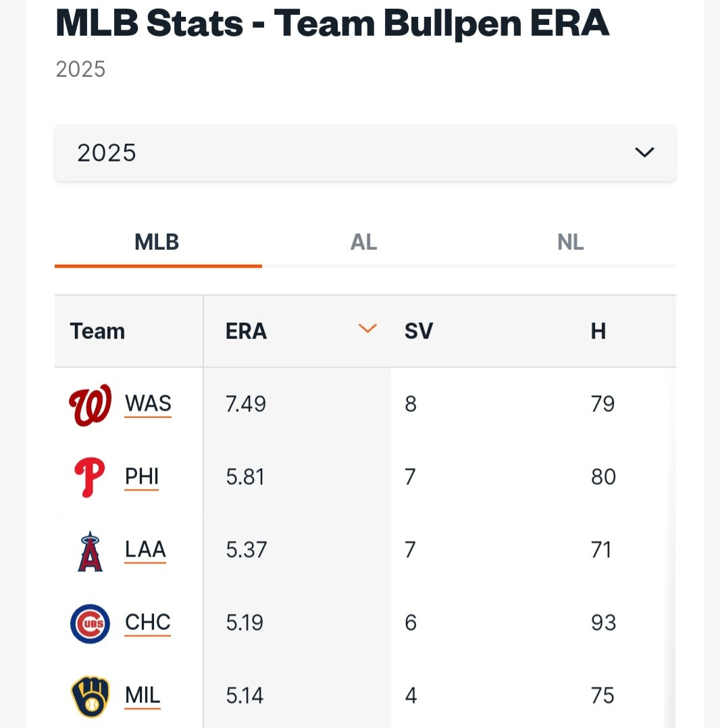Click the Cubs team logo
The width and height of the screenshot is (720, 728).
[x=90, y=623]
